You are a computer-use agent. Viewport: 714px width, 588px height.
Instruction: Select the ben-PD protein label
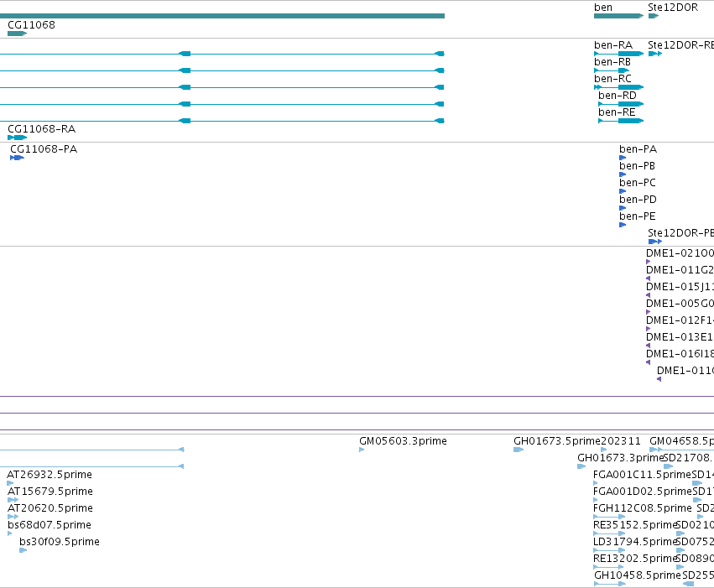(638, 200)
